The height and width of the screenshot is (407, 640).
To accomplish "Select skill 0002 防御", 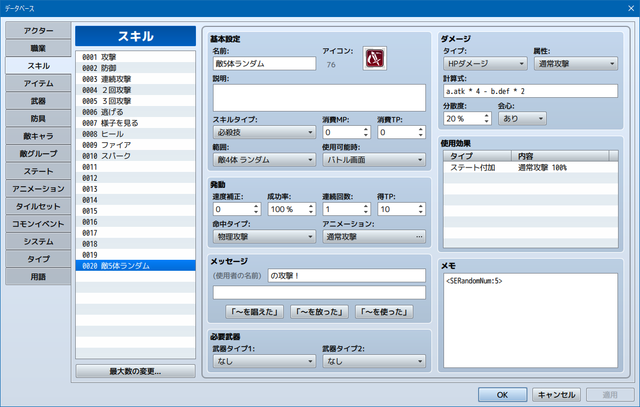I will 136,68.
